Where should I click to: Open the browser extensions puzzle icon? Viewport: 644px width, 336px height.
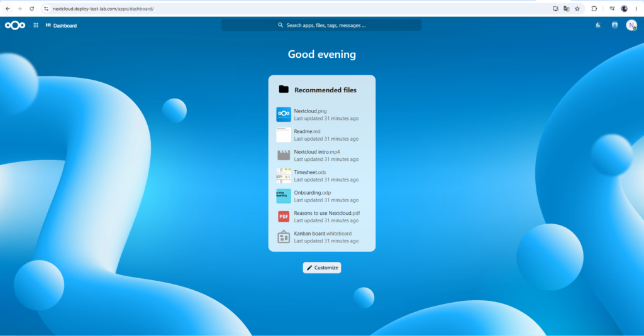point(594,9)
